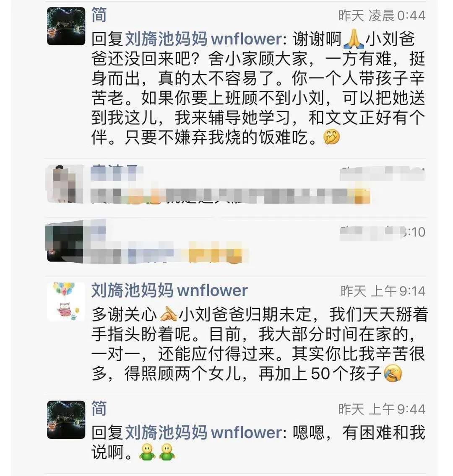The width and height of the screenshot is (453, 476).
Task: Click the giggling face emoji after 饭难吃
Action: pyautogui.click(x=331, y=137)
